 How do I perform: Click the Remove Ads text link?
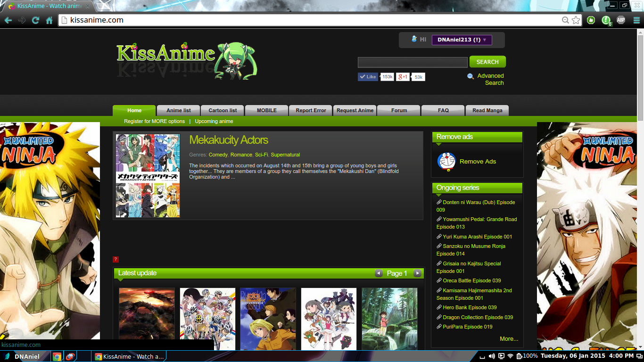pyautogui.click(x=478, y=161)
